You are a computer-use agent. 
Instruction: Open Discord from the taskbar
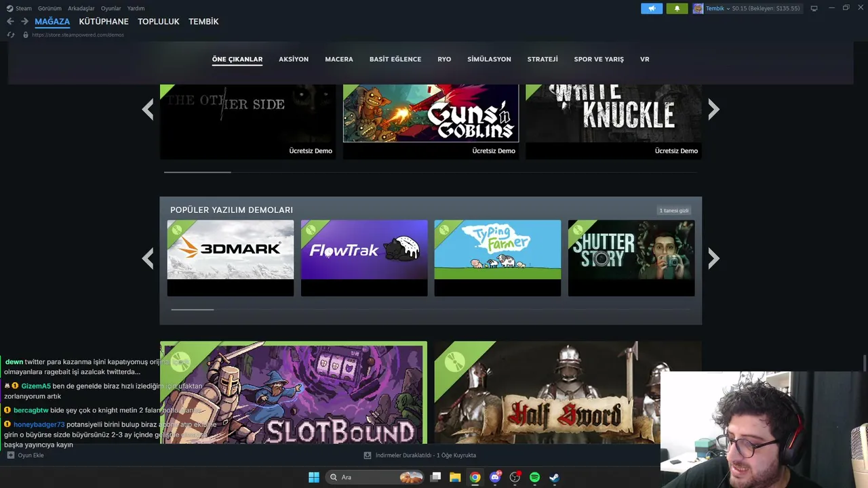pos(495,477)
